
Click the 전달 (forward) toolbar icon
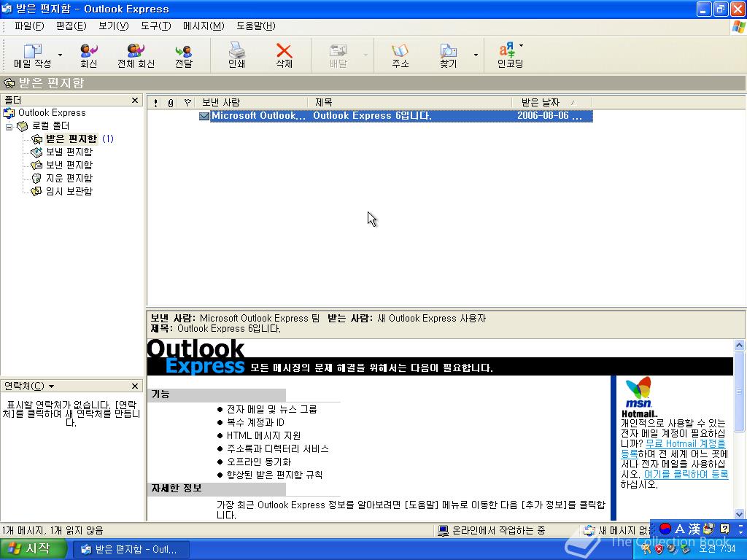[x=183, y=55]
